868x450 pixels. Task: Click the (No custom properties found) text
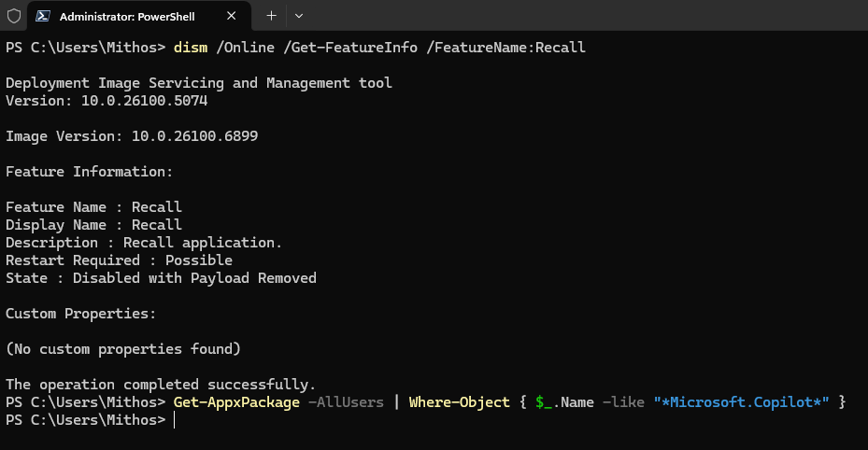click(123, 349)
